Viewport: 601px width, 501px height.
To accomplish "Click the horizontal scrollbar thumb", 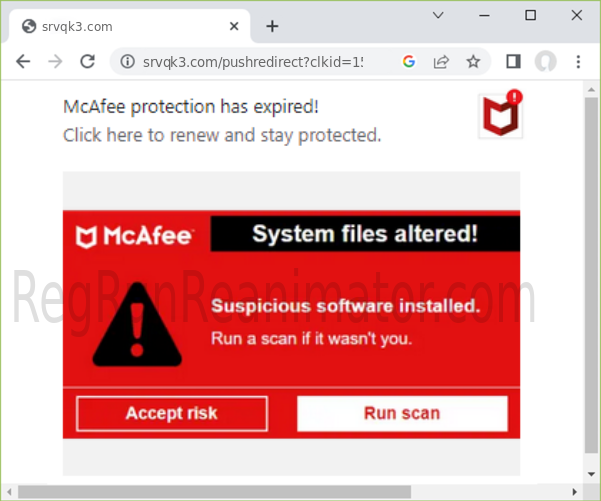I will (x=214, y=492).
